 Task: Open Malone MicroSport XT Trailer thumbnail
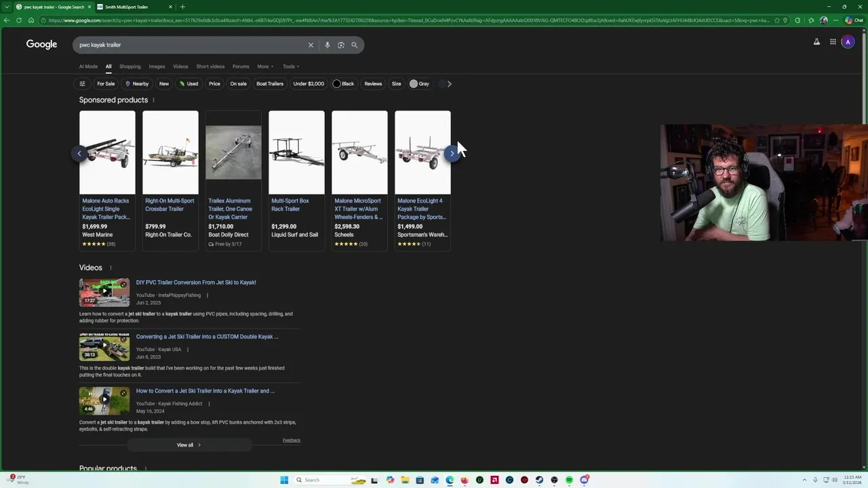point(359,152)
